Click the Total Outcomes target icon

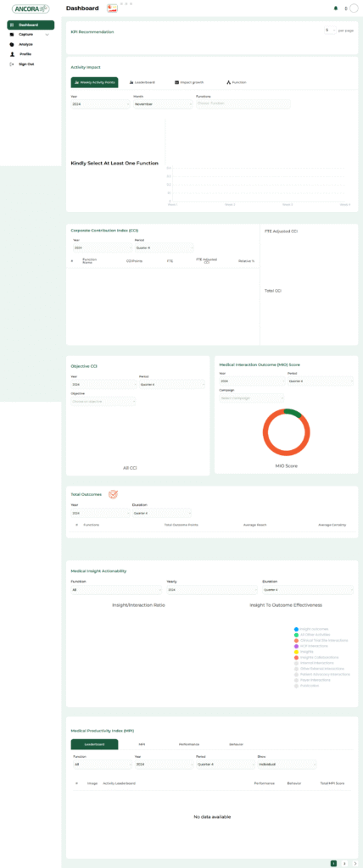point(113,494)
